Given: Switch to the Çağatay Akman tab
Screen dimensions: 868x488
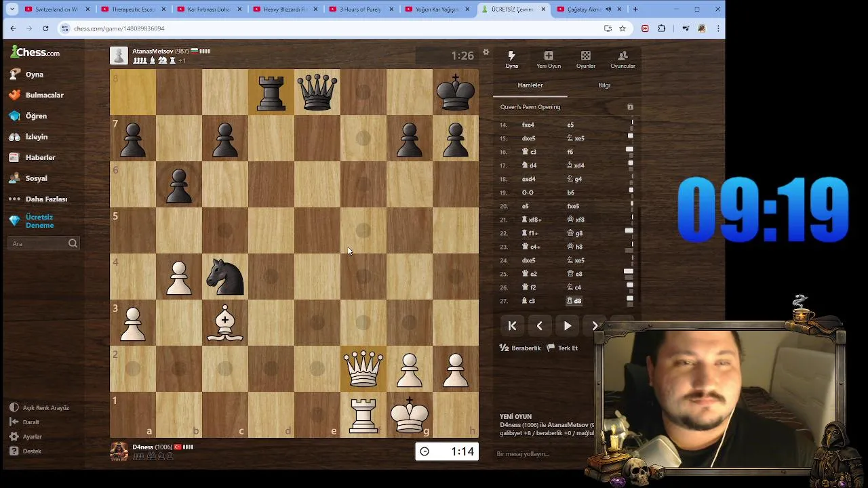Looking at the screenshot, I should 587,9.
